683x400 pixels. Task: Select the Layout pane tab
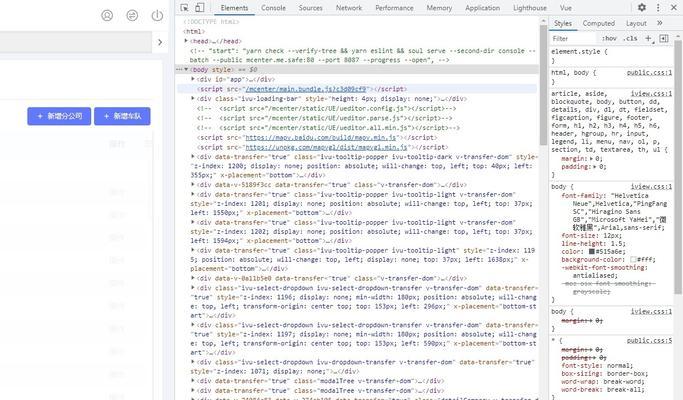tap(636, 24)
